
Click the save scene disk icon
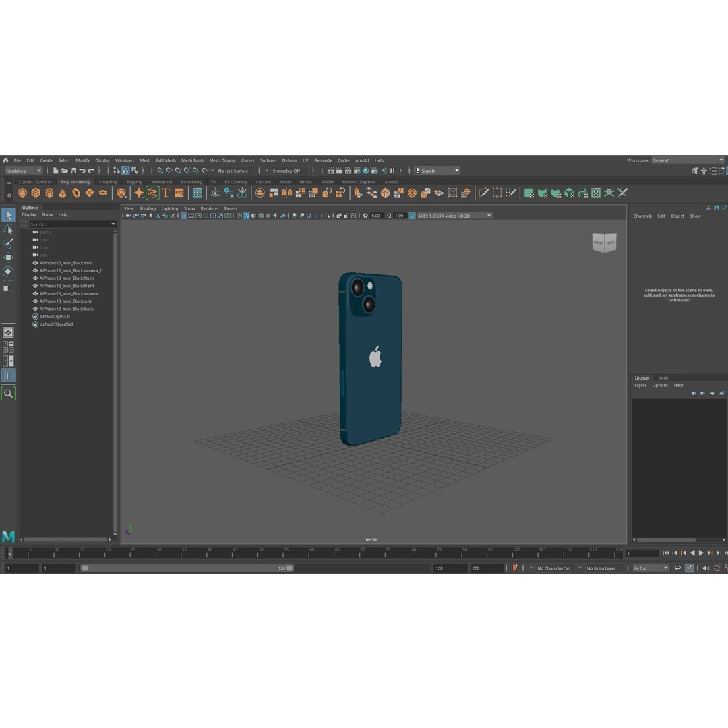click(x=73, y=171)
